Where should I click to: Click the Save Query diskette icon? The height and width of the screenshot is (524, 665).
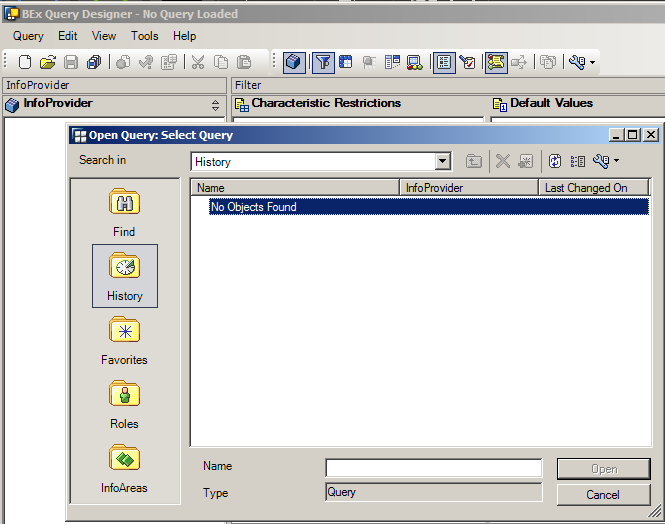[71, 62]
